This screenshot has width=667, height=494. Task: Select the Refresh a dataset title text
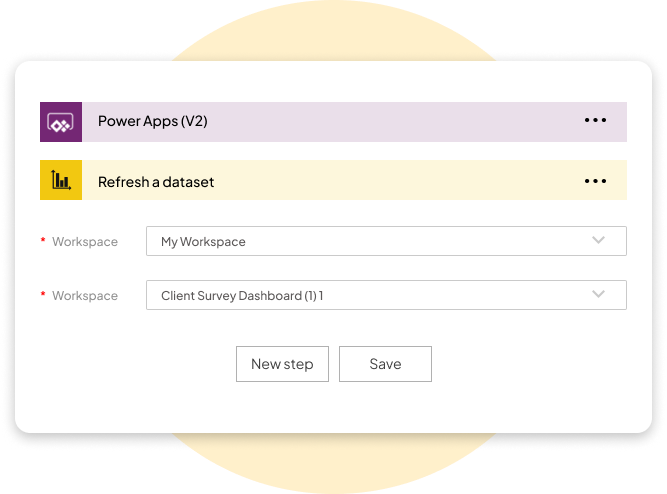156,182
